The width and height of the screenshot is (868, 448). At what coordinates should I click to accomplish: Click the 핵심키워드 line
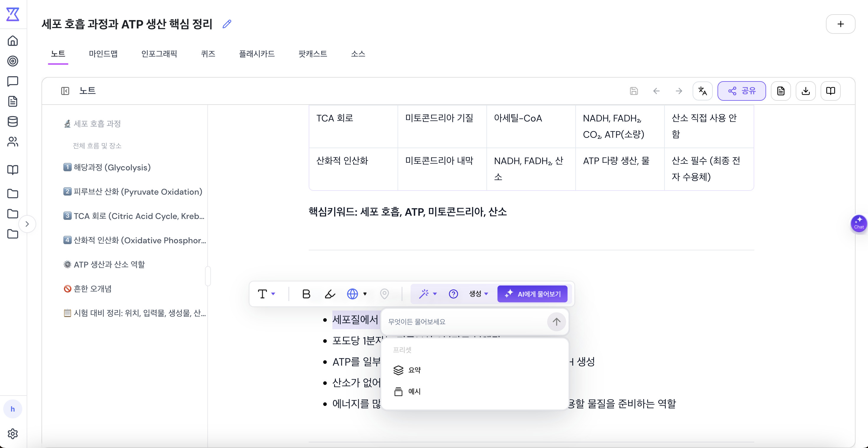tap(408, 212)
